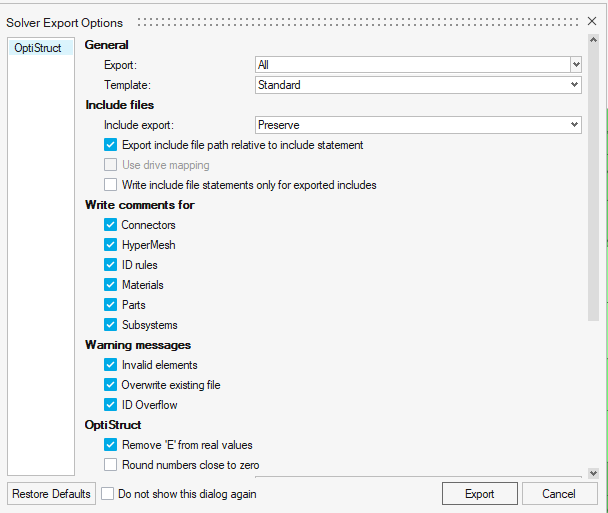The width and height of the screenshot is (608, 513).
Task: Toggle the ID rules checkbox
Action: pos(111,265)
